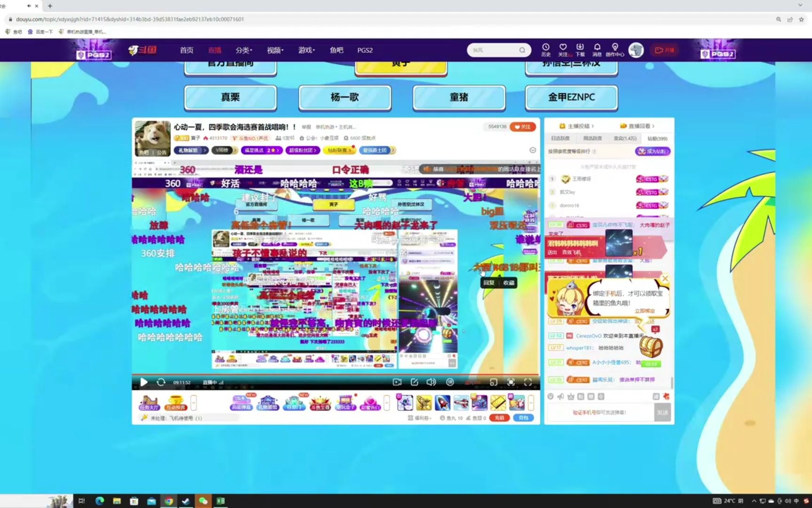Enable picture-in-picture mini window mode
The image size is (812, 508).
coord(493,382)
